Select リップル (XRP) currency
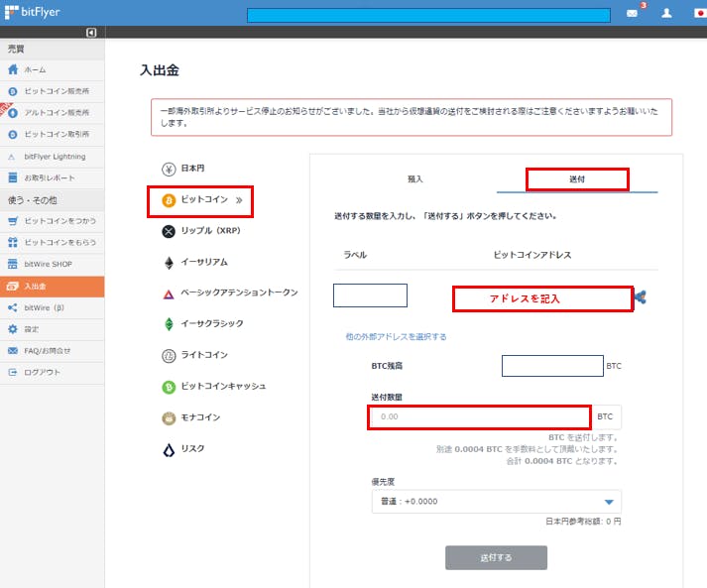This screenshot has height=588, width=707. pos(201,231)
